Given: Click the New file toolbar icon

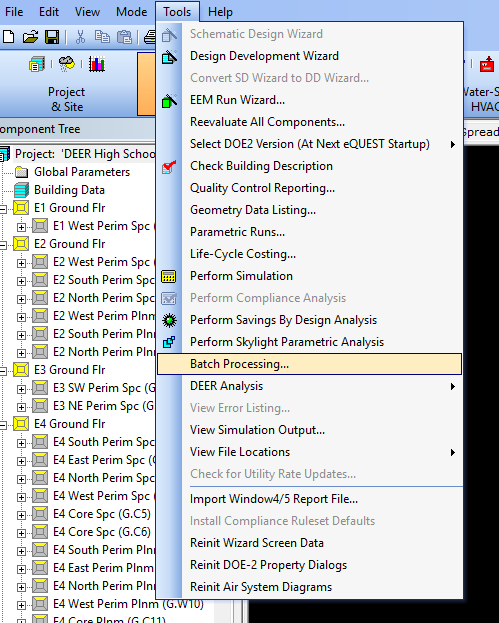Looking at the screenshot, I should 9,37.
